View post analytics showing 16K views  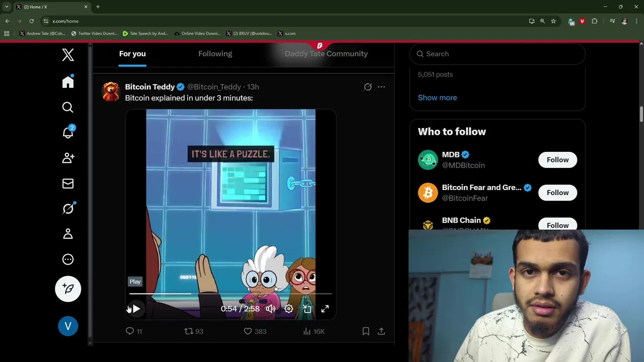(314, 331)
